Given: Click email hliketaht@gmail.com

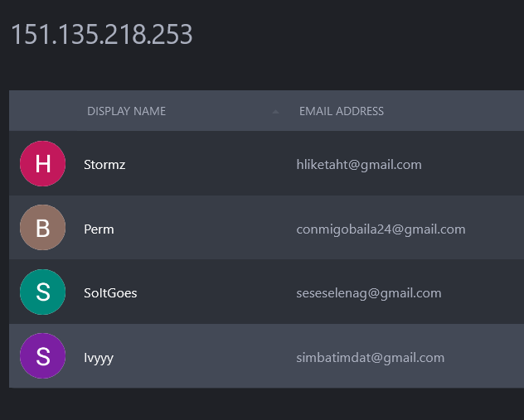Looking at the screenshot, I should [x=359, y=164].
